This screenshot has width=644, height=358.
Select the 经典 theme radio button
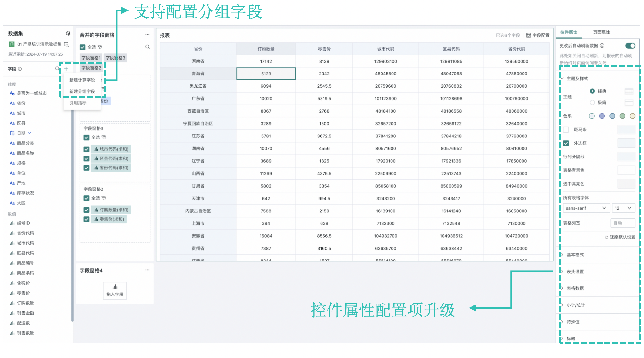pyautogui.click(x=592, y=91)
